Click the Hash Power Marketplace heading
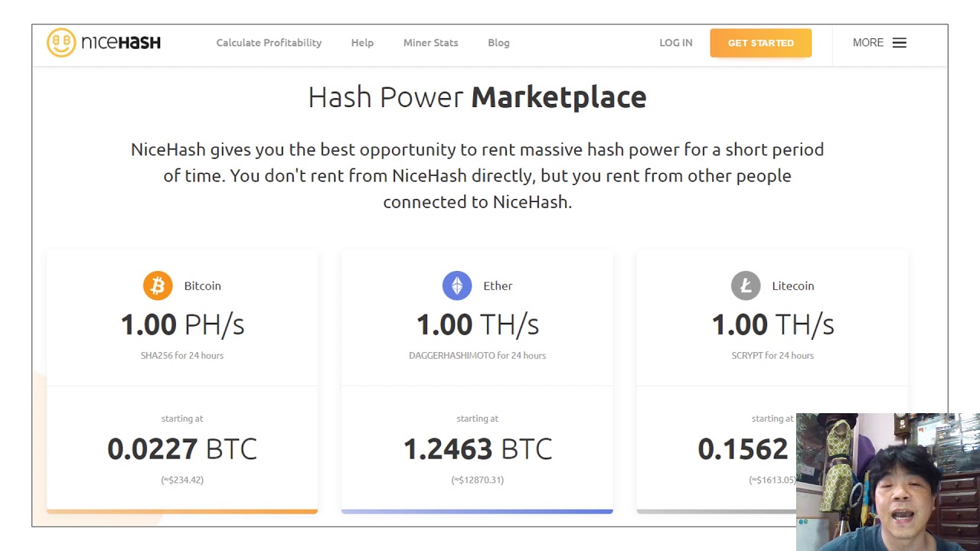Screen dimensions: 980x551 pyautogui.click(x=478, y=97)
